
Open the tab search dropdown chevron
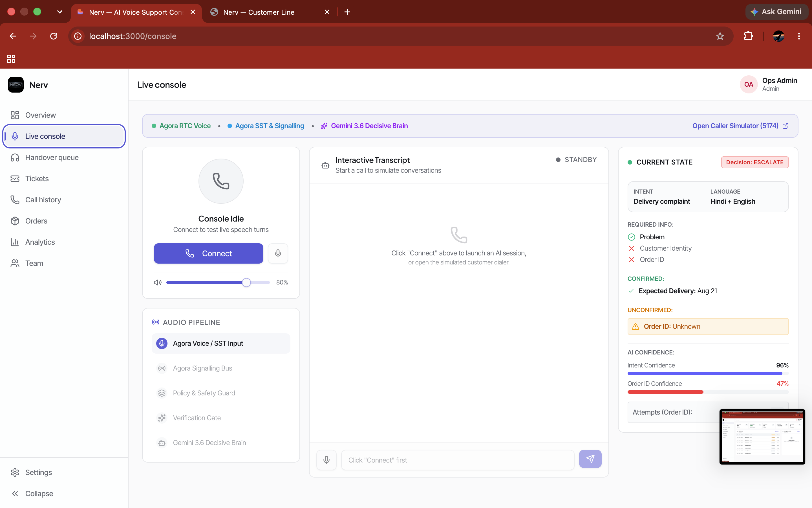(x=60, y=12)
